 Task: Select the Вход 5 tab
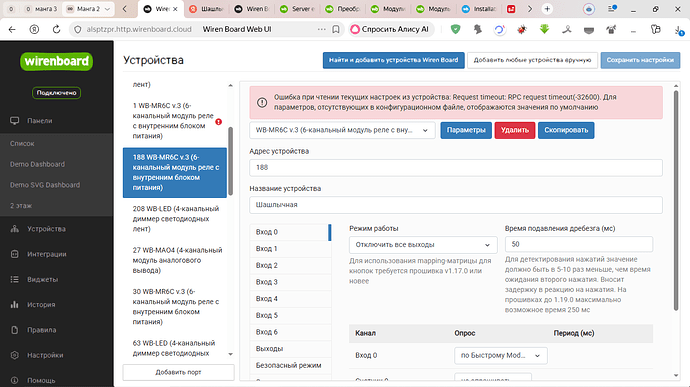click(x=290, y=316)
